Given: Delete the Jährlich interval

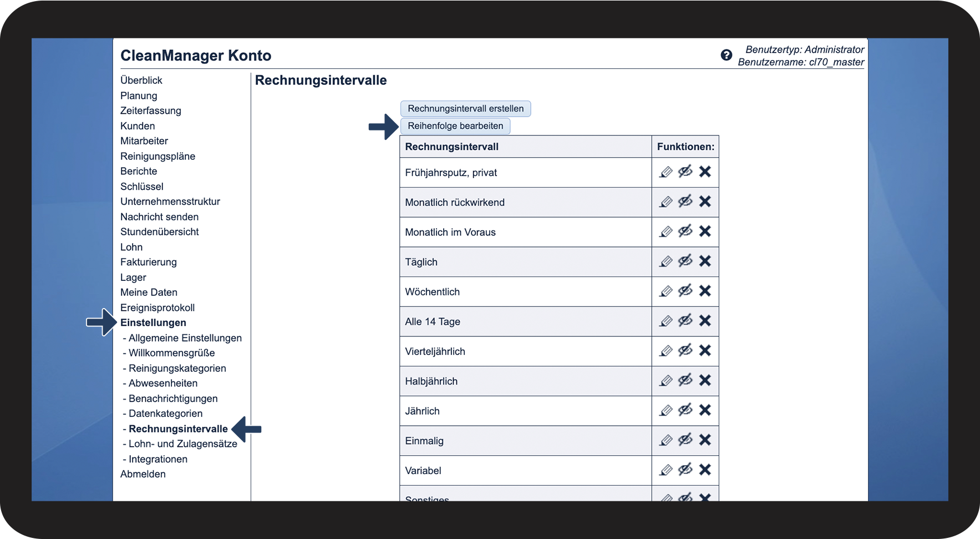Looking at the screenshot, I should click(705, 410).
